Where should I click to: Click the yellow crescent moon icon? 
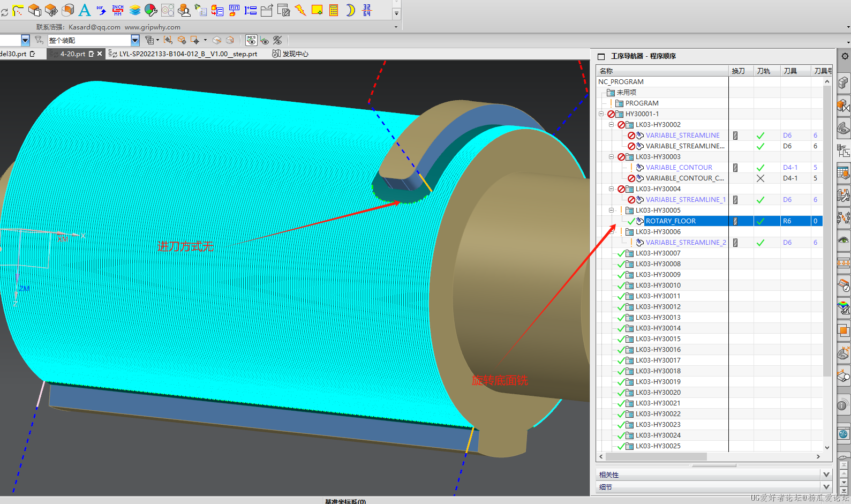pos(350,10)
